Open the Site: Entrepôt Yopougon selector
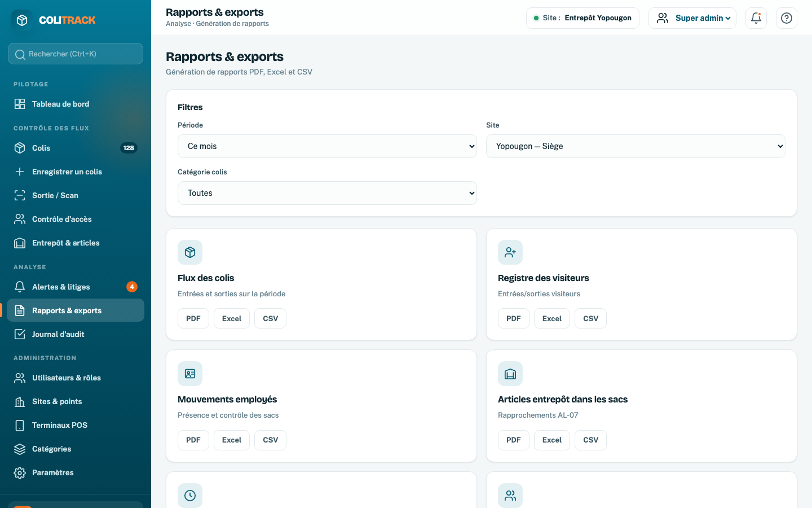This screenshot has width=812, height=508. coord(582,18)
